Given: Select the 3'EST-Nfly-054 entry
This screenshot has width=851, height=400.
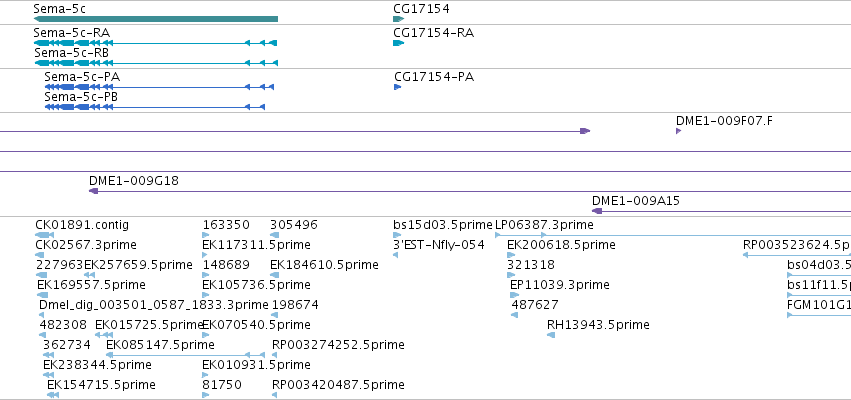Looking at the screenshot, I should 439,245.
